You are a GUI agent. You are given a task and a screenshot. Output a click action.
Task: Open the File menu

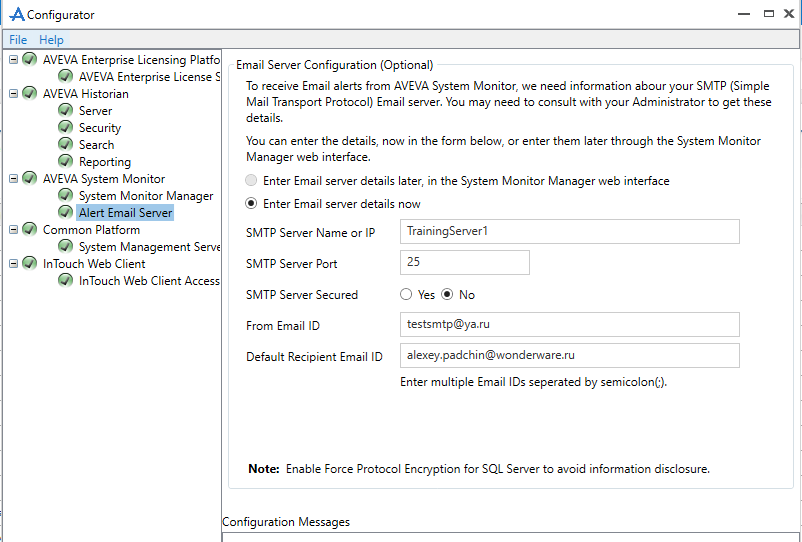pos(18,39)
